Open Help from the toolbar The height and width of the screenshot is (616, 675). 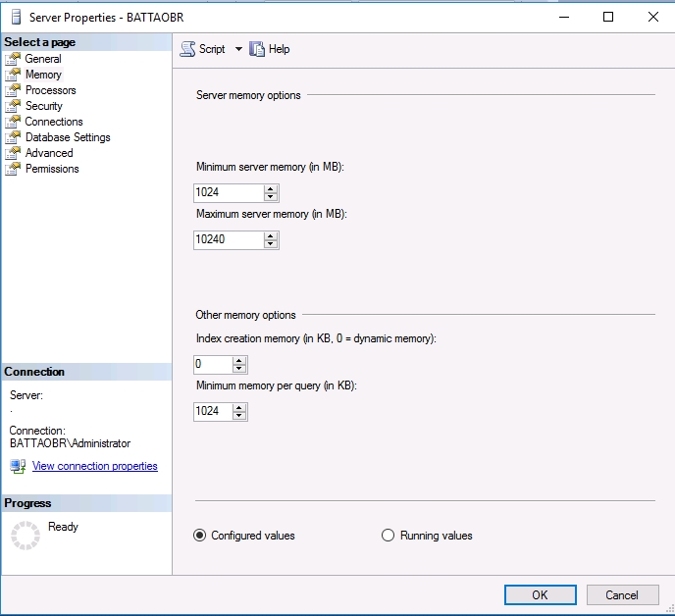point(270,49)
